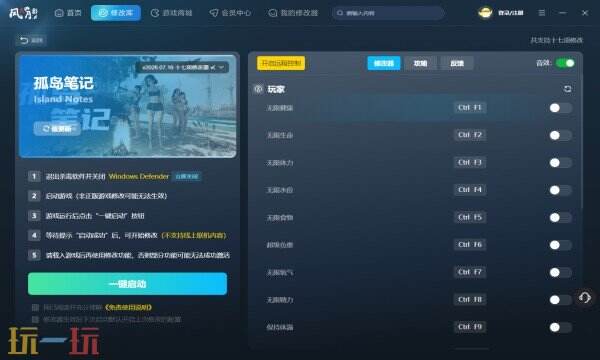The image size is (600, 360).
Task: Click the Ctrl F8 hotkey field
Action: (x=470, y=299)
